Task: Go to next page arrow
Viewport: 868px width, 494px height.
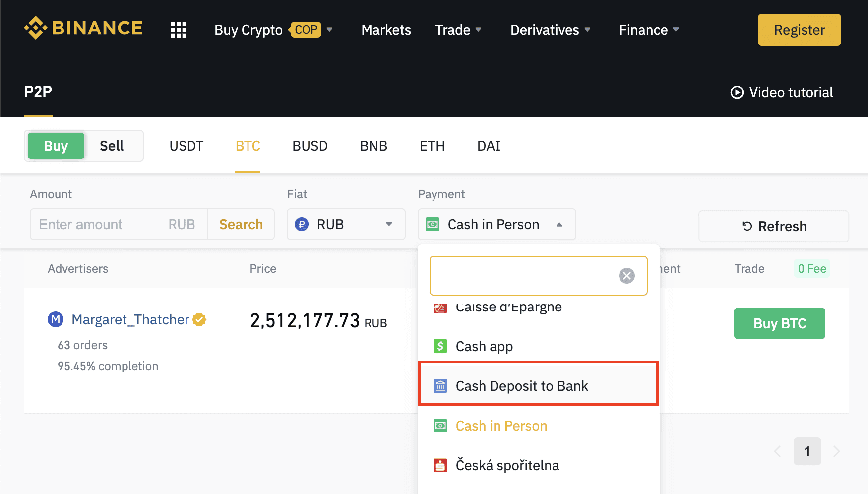Action: pos(837,451)
